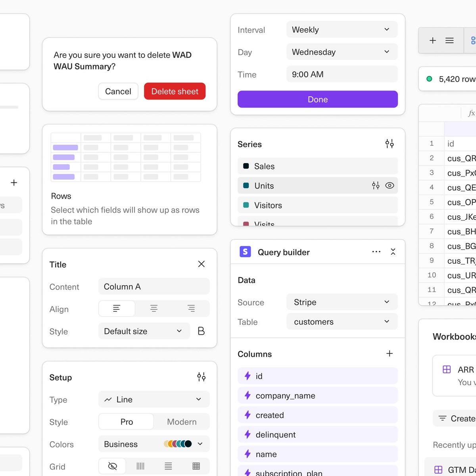476x476 pixels.
Task: Select the delinquent column item
Action: click(318, 434)
